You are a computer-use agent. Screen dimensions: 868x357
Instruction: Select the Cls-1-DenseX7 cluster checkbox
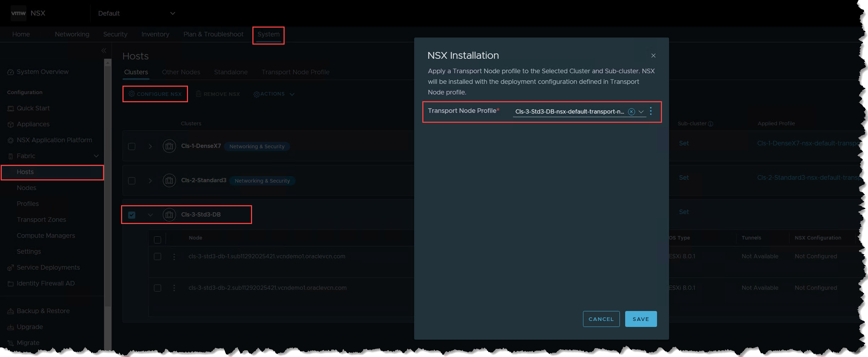[x=132, y=146]
